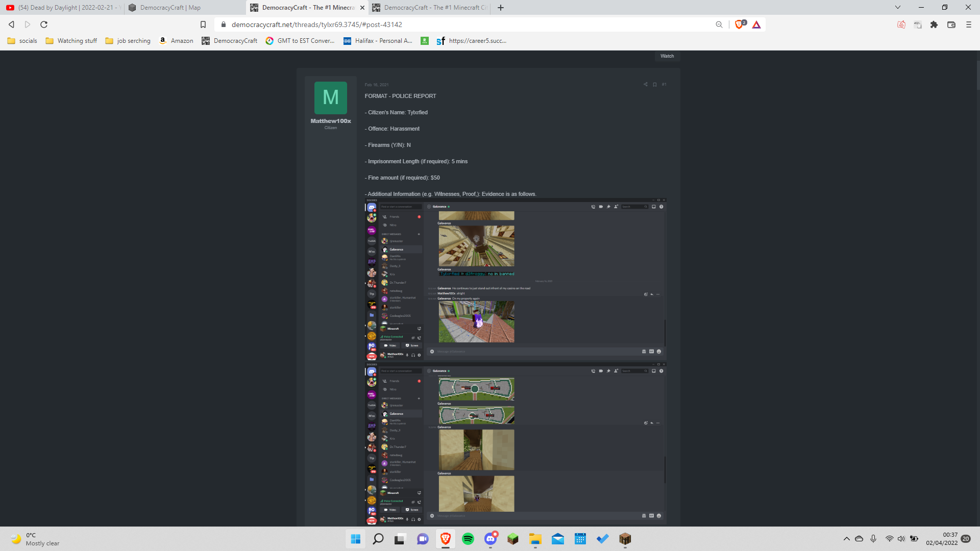The height and width of the screenshot is (551, 980).
Task: Open the crafting table taskbar icon
Action: point(625,539)
